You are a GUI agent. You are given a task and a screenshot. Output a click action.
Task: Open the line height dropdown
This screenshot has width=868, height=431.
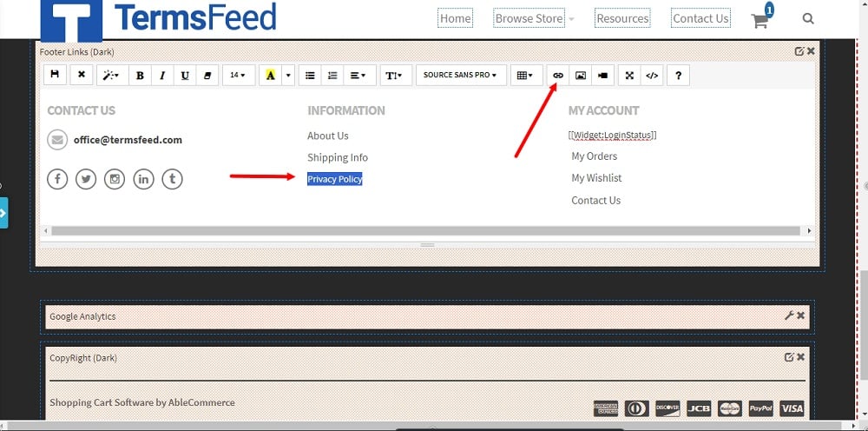(396, 76)
